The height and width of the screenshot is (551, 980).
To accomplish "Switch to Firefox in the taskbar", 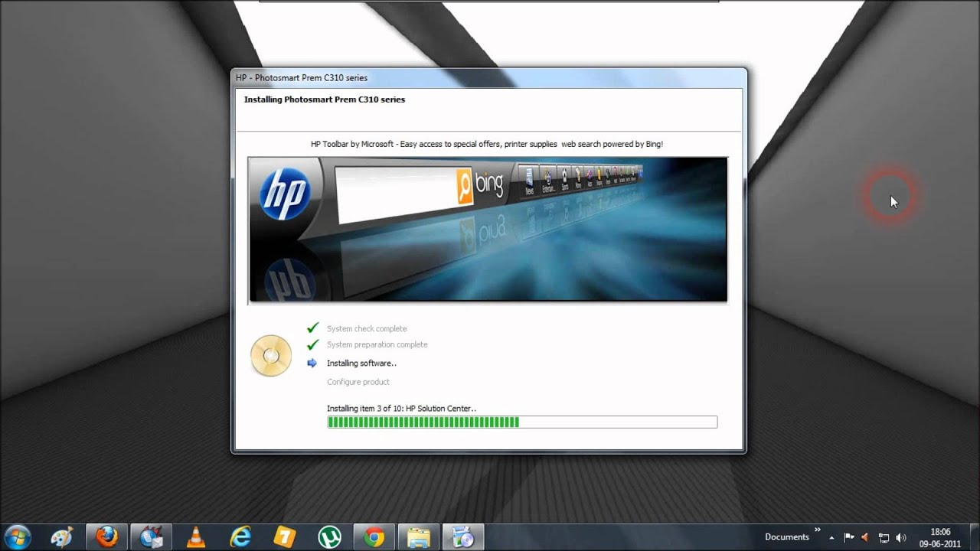I will [106, 537].
